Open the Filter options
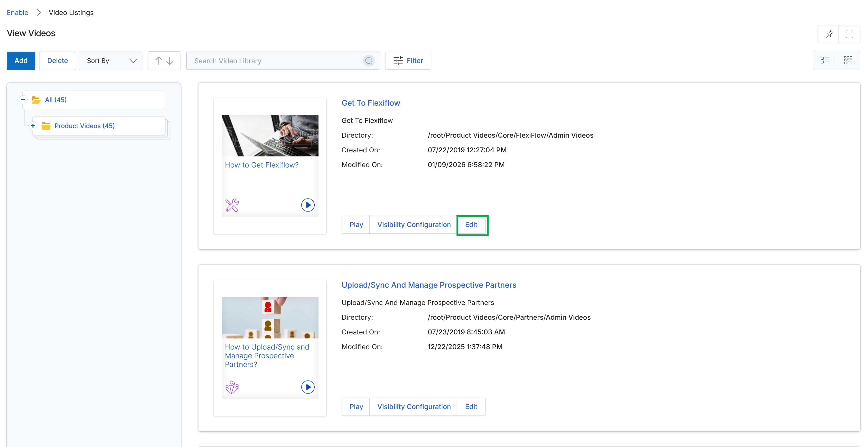The image size is (868, 447). click(x=408, y=61)
